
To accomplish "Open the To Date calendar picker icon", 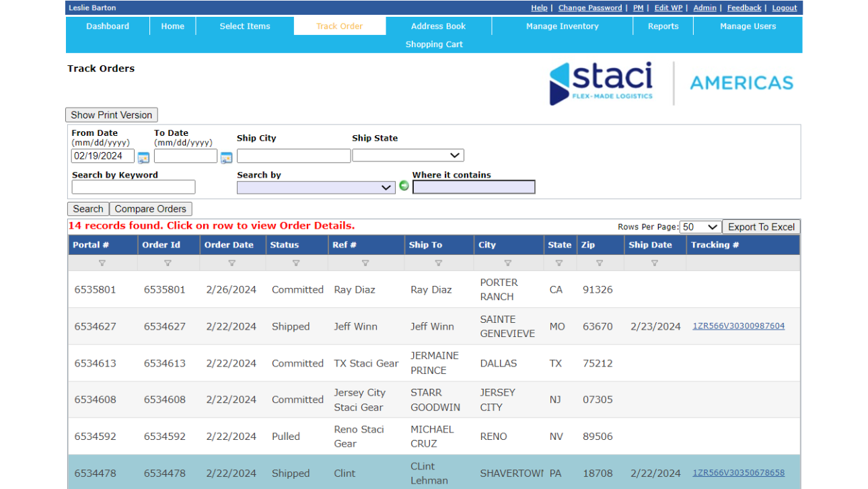I will [x=226, y=157].
